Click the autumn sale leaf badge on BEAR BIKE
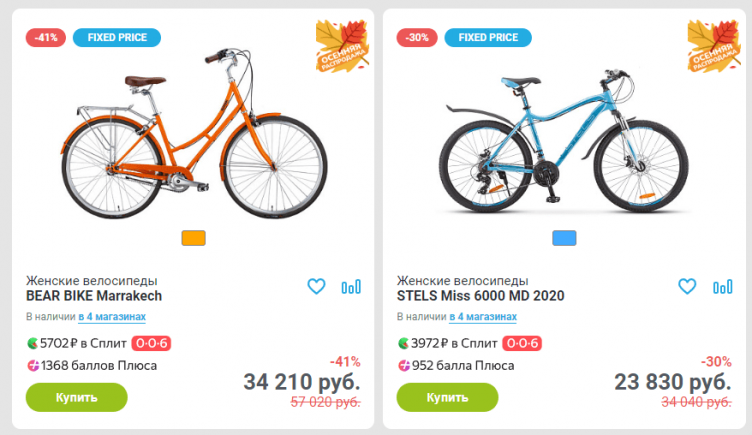This screenshot has width=752, height=435. tap(342, 46)
